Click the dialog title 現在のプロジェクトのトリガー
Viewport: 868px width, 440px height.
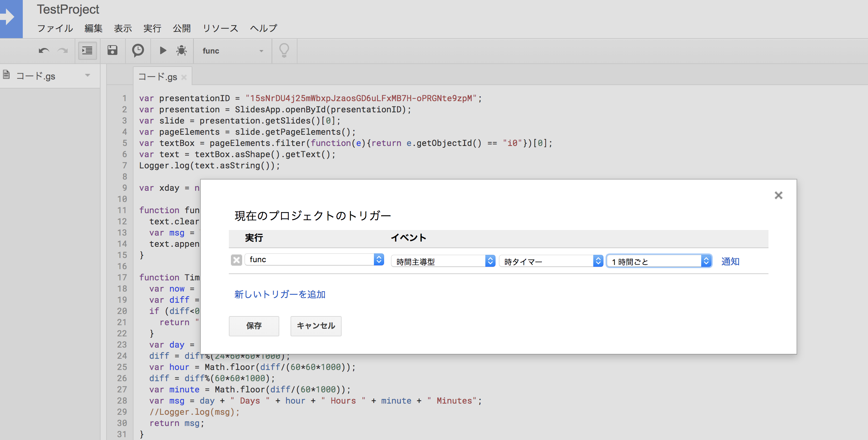point(313,216)
